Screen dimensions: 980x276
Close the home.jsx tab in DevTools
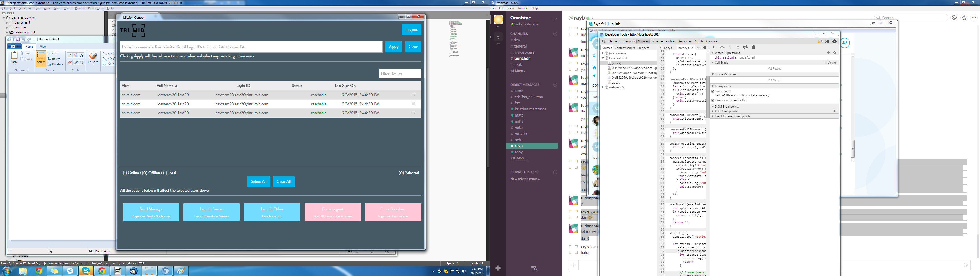click(x=692, y=48)
